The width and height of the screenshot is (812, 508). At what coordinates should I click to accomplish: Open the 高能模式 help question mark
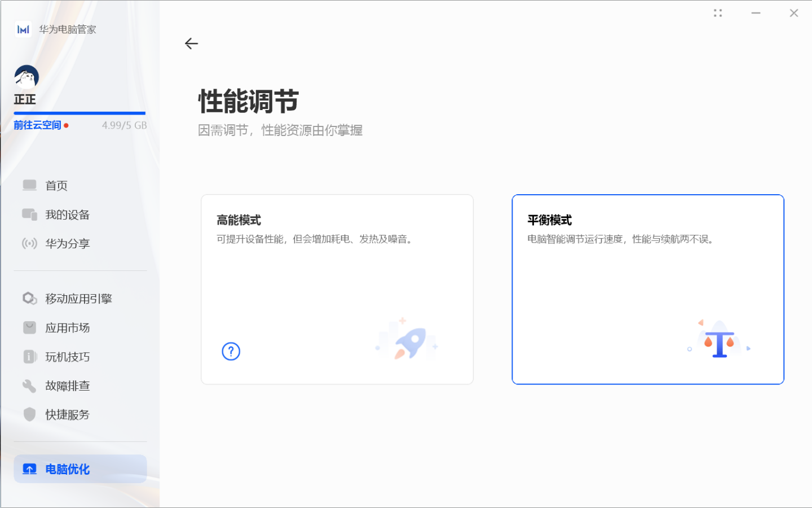[230, 351]
